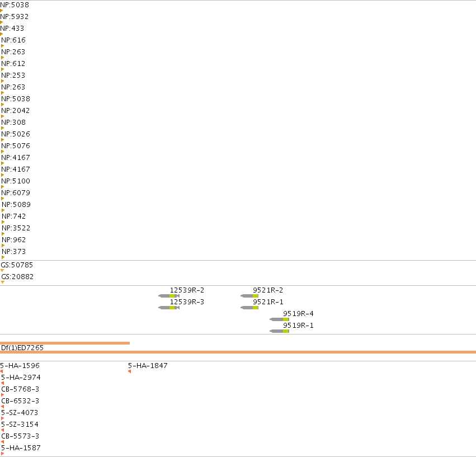
Task: Click the NP:5089 label
Action: point(16,205)
